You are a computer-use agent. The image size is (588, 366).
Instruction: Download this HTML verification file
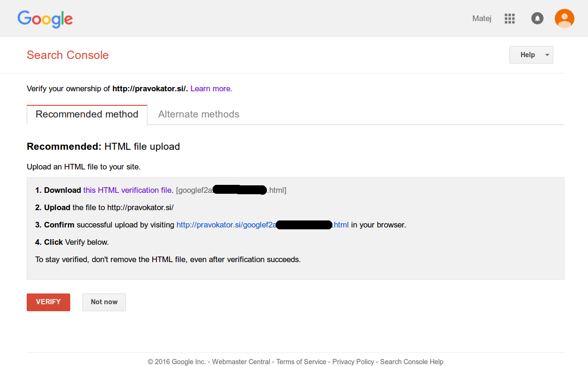click(x=127, y=190)
